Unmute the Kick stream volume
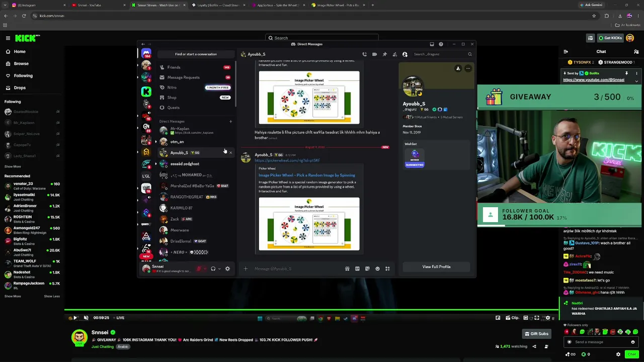Image resolution: width=644 pixels, height=362 pixels. coord(86,318)
